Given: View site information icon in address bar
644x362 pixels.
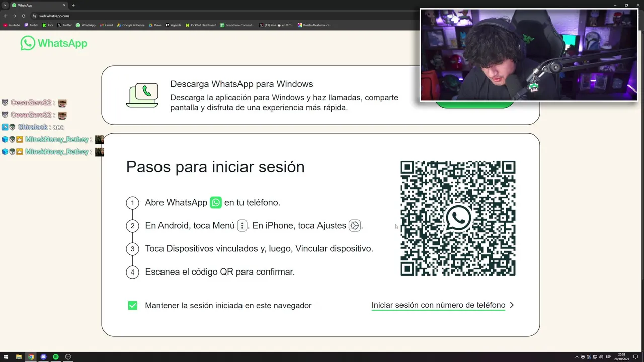Looking at the screenshot, I should (35, 16).
